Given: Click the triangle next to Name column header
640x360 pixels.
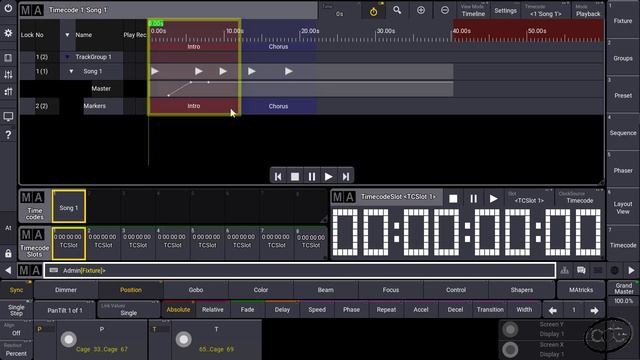Looking at the screenshot, I should (67, 35).
